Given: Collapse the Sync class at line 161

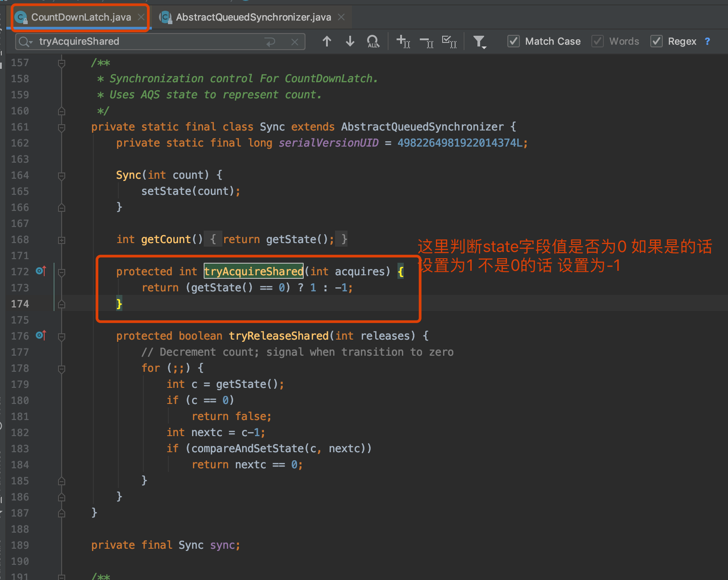Looking at the screenshot, I should click(x=62, y=127).
